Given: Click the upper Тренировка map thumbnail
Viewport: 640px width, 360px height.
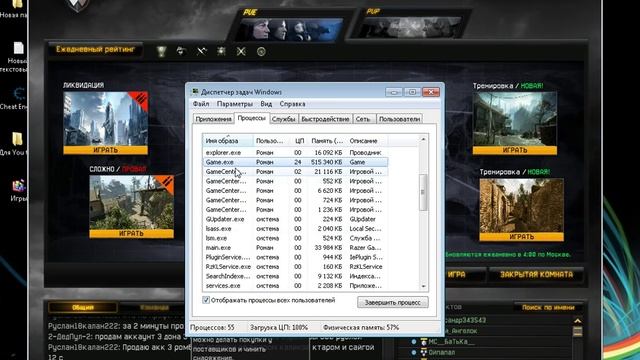Looking at the screenshot, I should click(515, 119).
